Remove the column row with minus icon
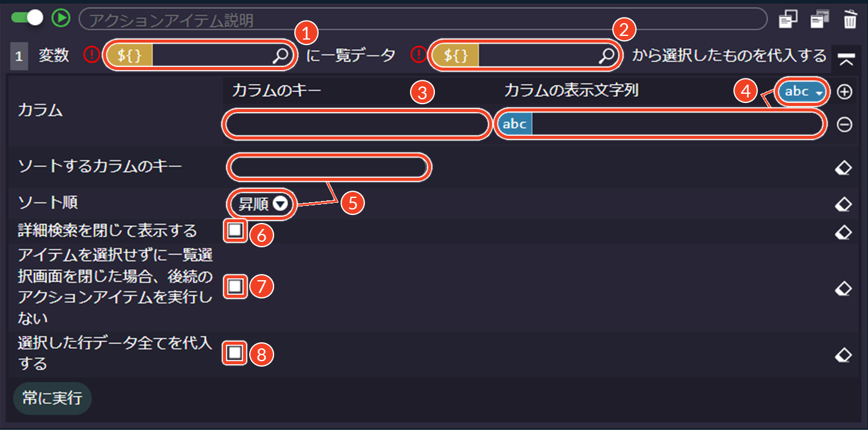868x430 pixels. coord(844,125)
